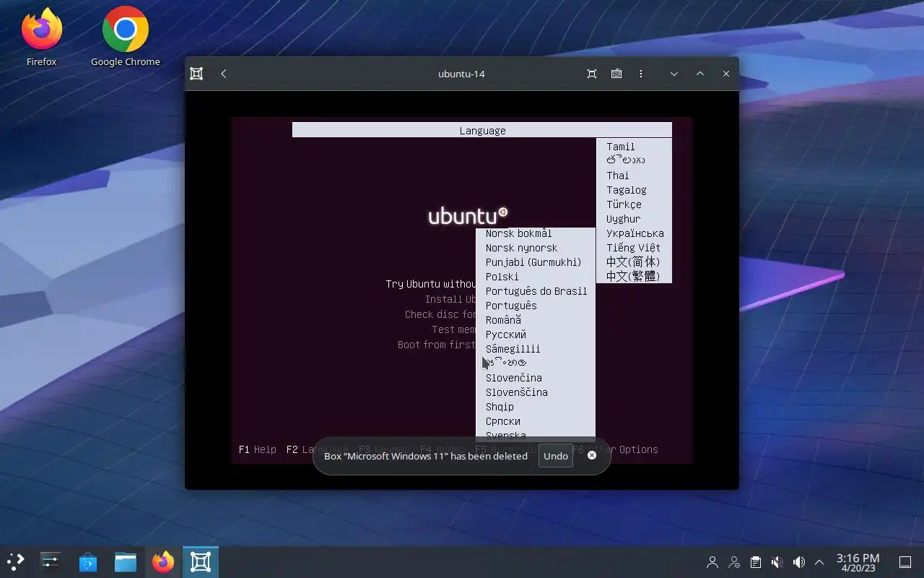Open the clock showing 3:16 PM
This screenshot has height=578, width=924.
(858, 562)
